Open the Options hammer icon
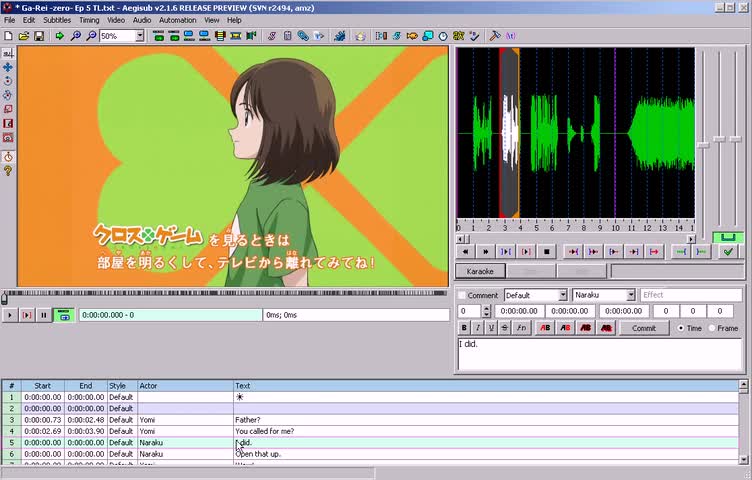 [x=494, y=36]
